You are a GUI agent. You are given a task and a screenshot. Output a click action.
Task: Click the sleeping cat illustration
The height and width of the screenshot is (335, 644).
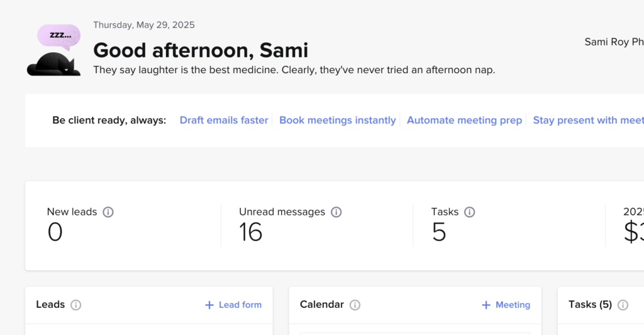click(x=54, y=64)
